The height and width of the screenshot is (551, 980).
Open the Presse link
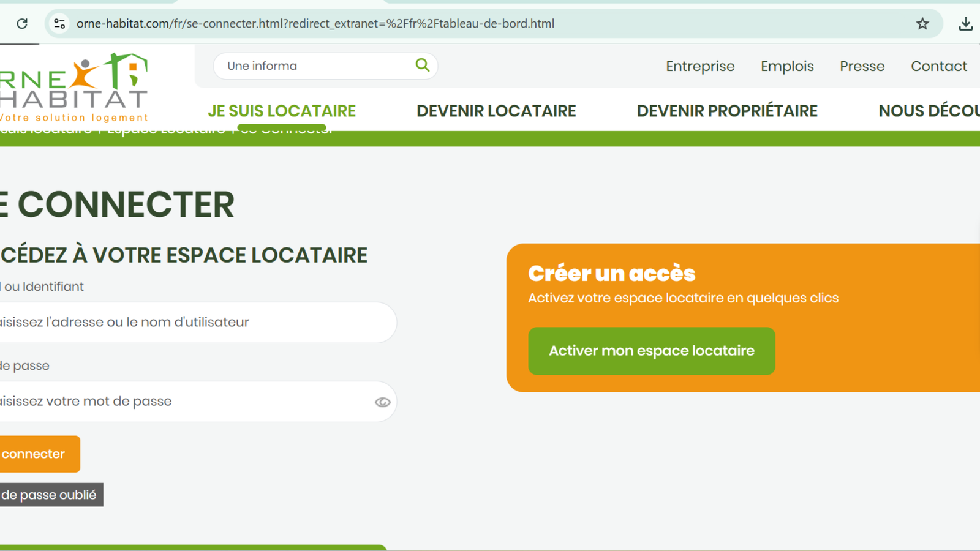(x=862, y=66)
